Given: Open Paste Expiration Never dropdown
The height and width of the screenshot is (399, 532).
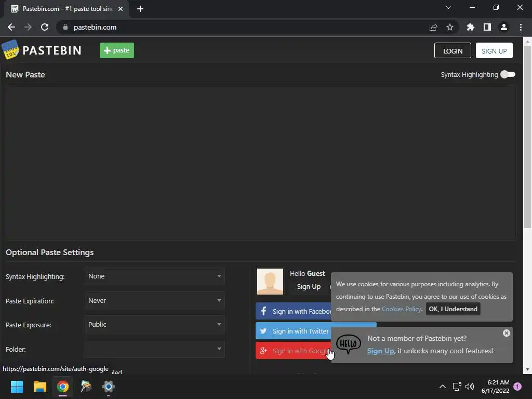Looking at the screenshot, I should coord(154,301).
